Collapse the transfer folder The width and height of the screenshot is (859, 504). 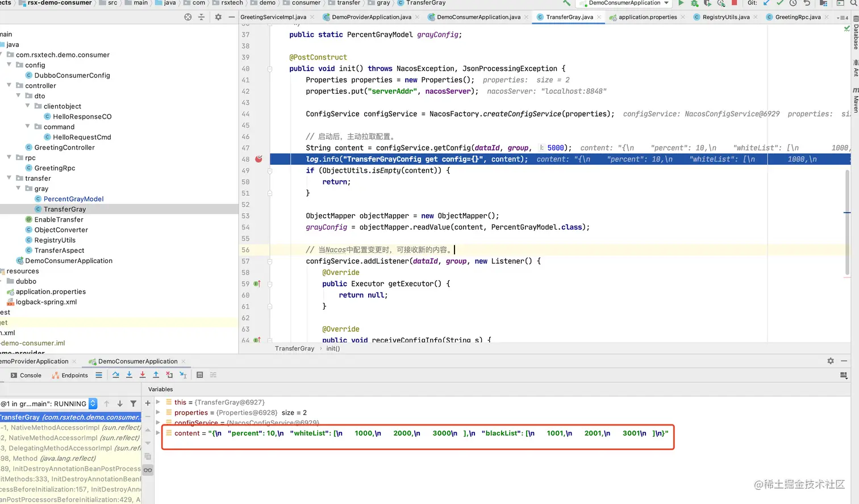[x=9, y=178]
